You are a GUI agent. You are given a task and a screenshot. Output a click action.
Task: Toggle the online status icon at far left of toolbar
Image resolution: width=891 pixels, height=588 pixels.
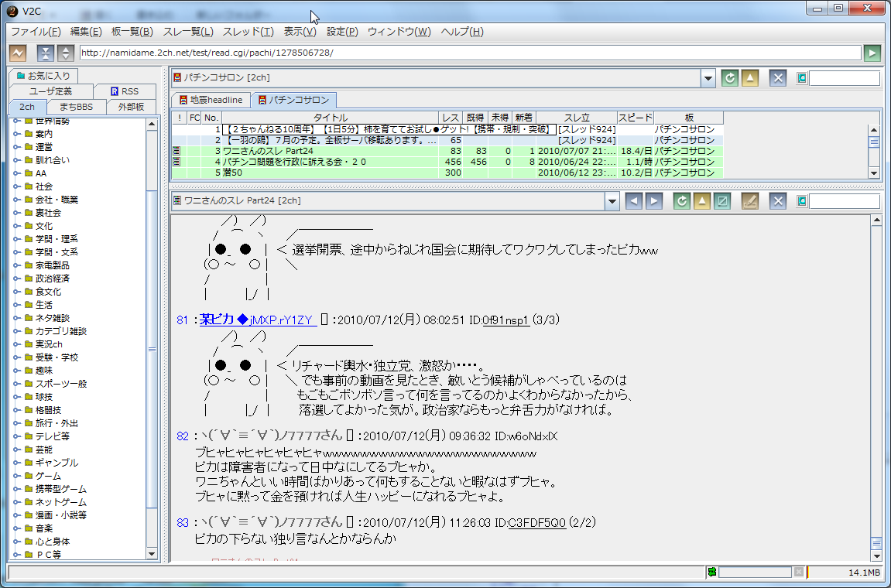pyautogui.click(x=18, y=53)
